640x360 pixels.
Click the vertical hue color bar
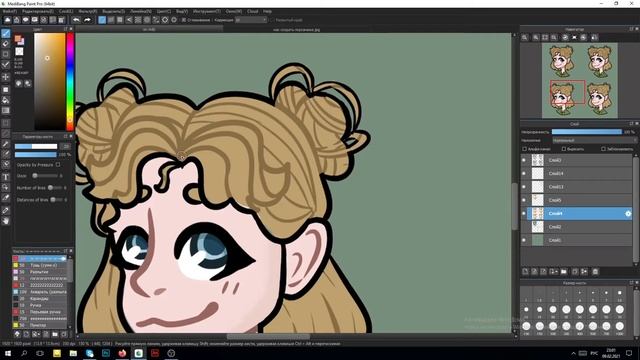pos(70,81)
